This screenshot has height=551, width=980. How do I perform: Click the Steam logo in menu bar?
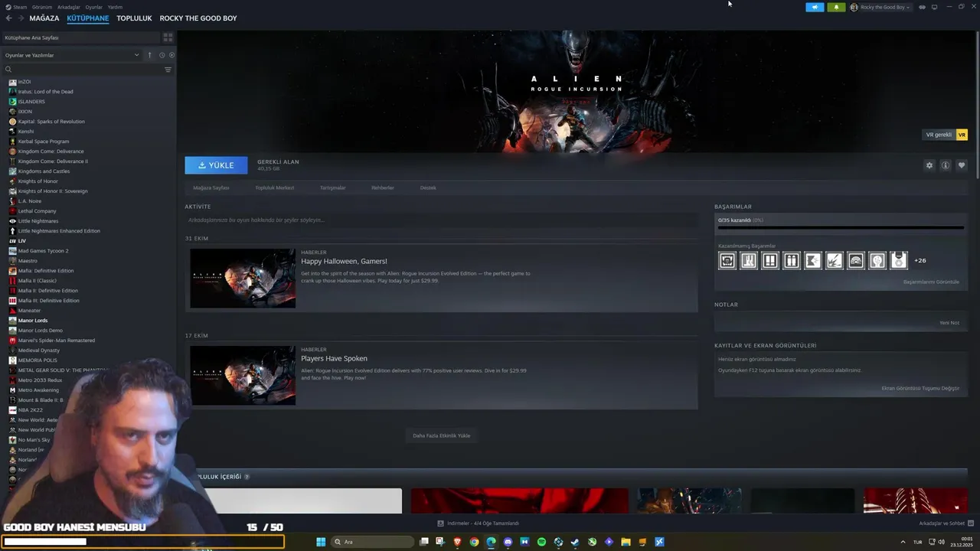pos(8,7)
